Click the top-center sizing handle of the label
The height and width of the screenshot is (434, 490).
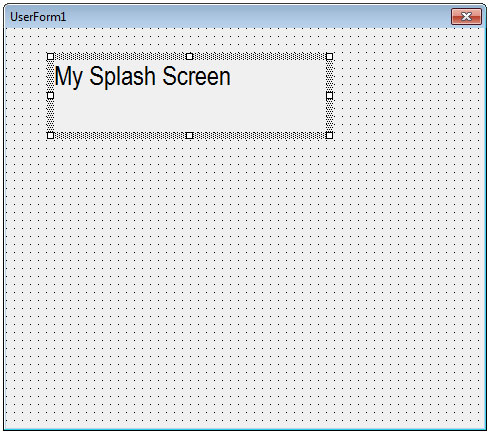coord(189,56)
